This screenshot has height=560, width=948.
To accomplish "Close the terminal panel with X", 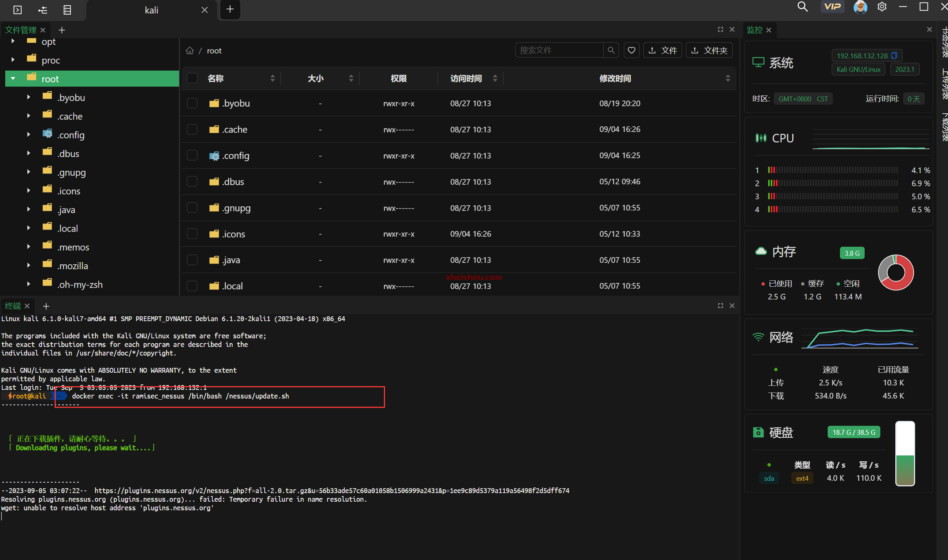I will [x=732, y=306].
